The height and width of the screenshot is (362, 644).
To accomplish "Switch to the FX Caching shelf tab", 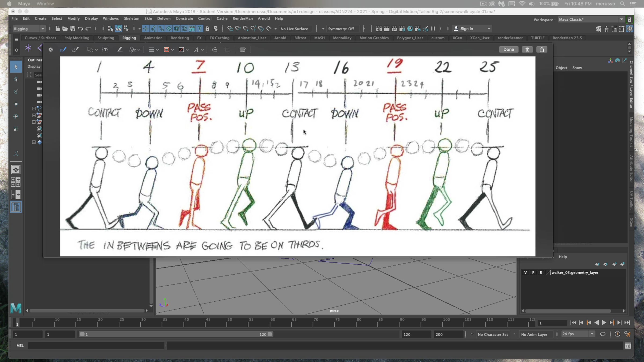I will tap(219, 38).
